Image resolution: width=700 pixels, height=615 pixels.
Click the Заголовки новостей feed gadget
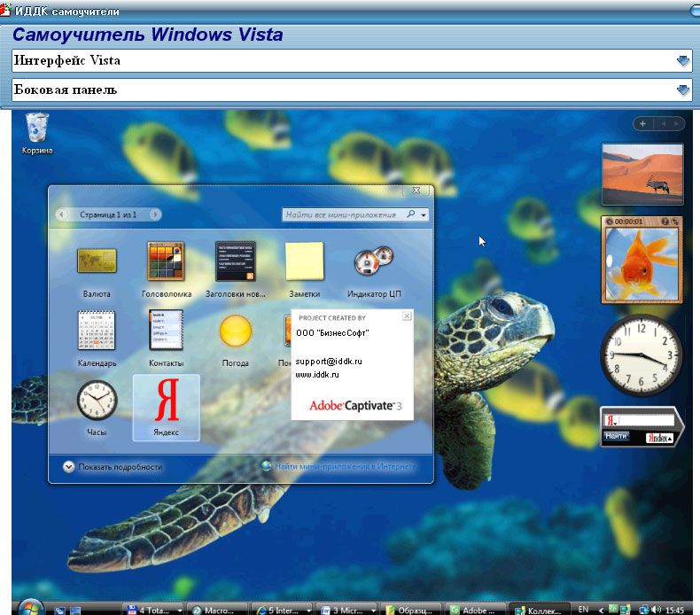[x=235, y=263]
